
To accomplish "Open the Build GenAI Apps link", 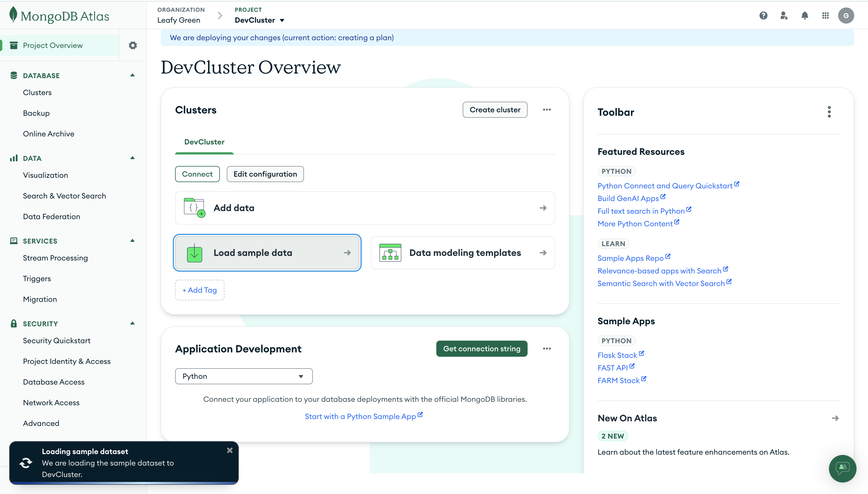I will (628, 198).
